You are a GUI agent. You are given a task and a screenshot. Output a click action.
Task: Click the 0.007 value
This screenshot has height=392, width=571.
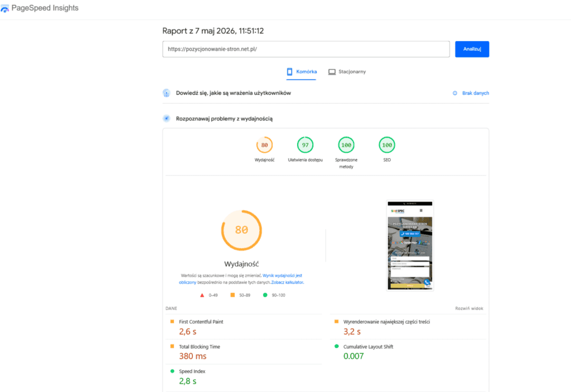[x=353, y=356]
